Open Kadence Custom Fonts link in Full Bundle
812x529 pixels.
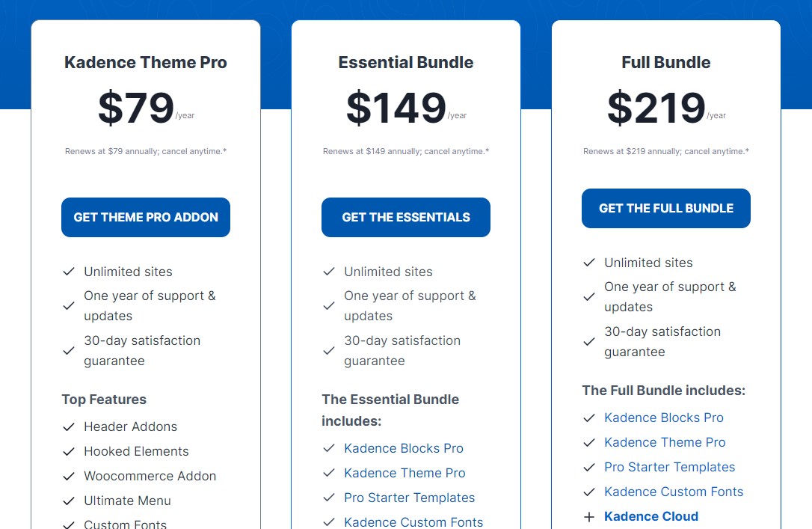(x=674, y=492)
